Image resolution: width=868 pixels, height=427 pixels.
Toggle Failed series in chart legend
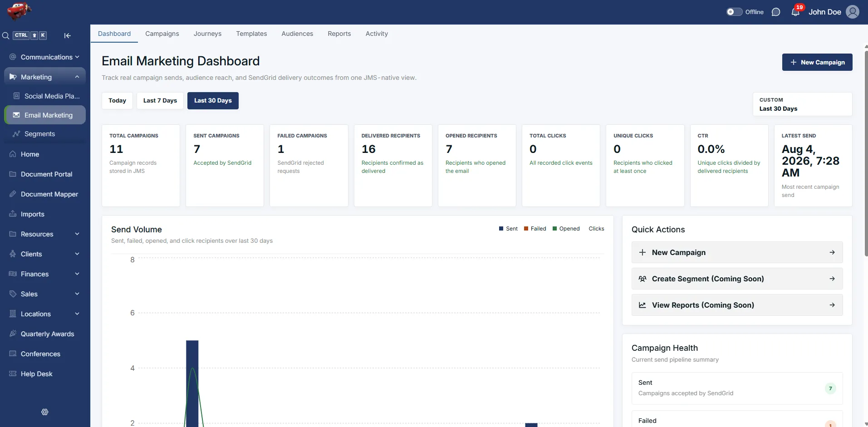coord(535,229)
